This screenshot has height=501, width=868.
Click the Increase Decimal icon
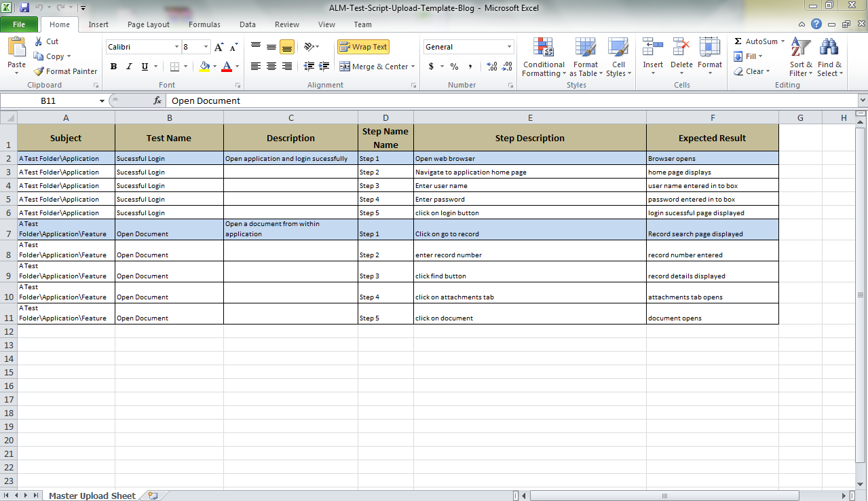[491, 67]
